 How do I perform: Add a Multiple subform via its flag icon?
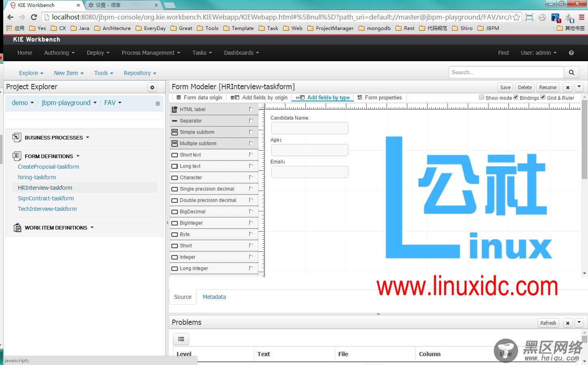(251, 143)
